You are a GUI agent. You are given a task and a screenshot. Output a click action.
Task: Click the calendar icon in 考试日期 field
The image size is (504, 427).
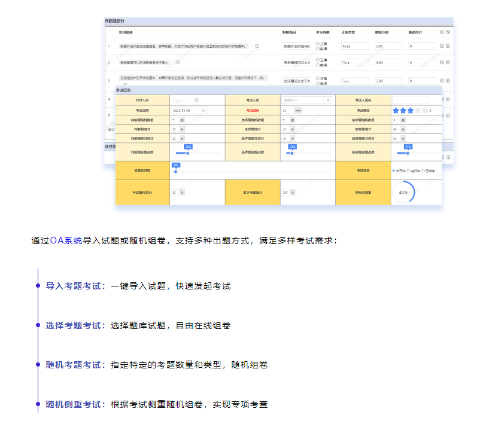204,111
